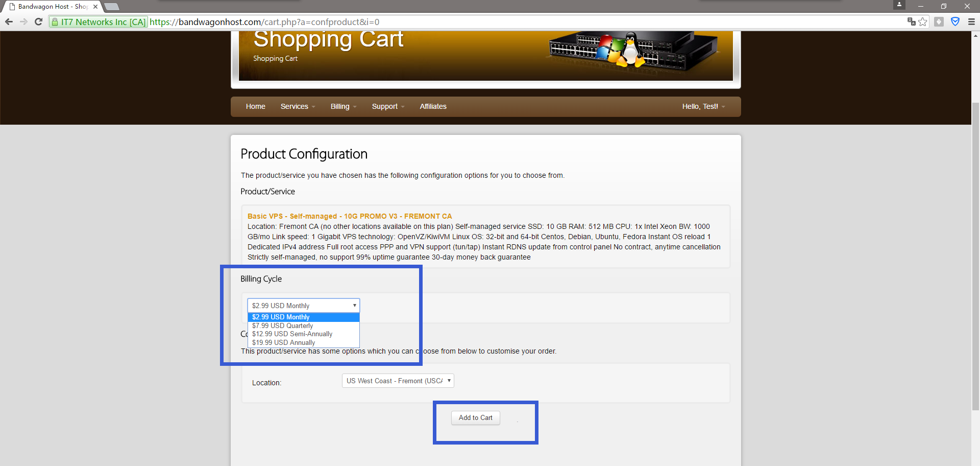
Task: Open the Hello, Test! account menu
Action: pyautogui.click(x=703, y=106)
